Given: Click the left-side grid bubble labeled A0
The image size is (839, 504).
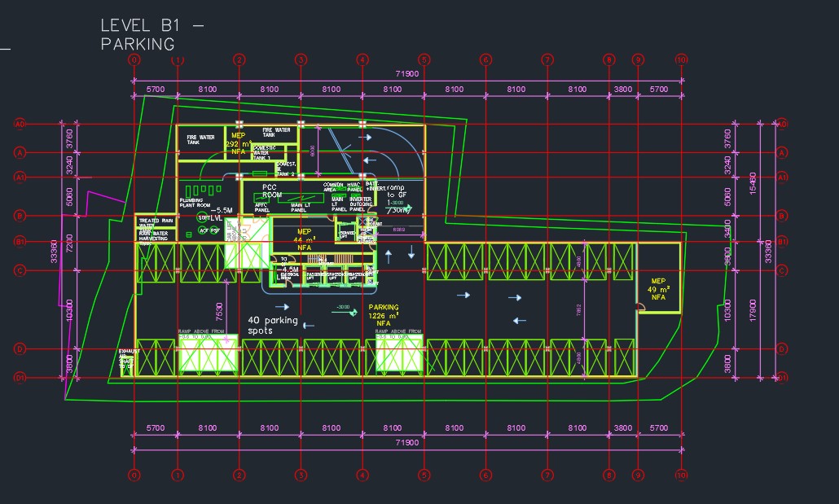Looking at the screenshot, I should point(20,125).
